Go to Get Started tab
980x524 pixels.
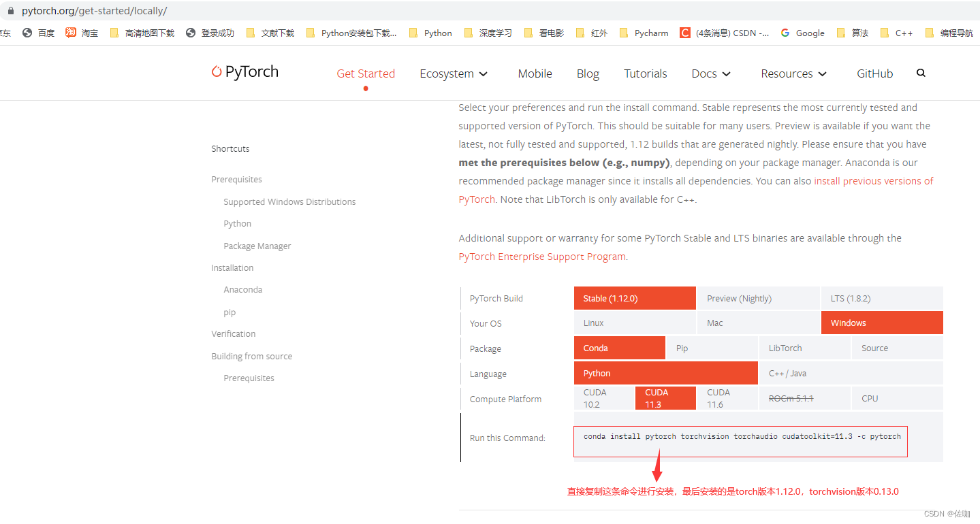coord(366,73)
